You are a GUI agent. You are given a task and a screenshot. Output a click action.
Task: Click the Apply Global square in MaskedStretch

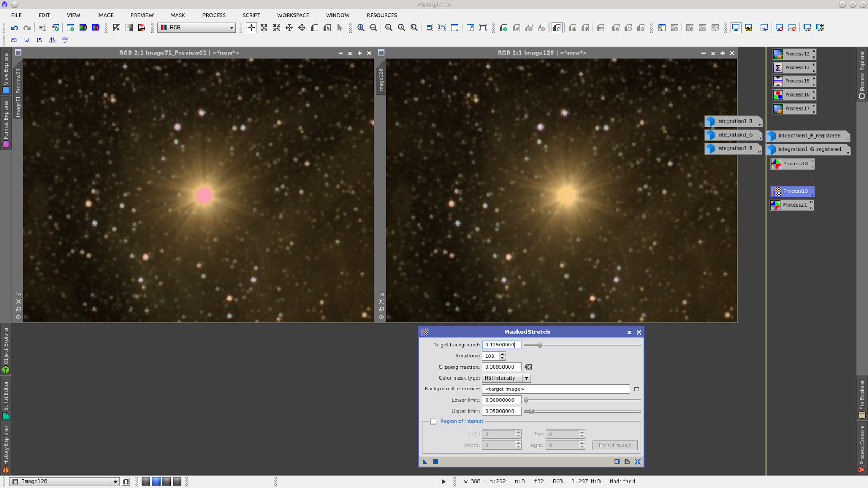(x=436, y=461)
